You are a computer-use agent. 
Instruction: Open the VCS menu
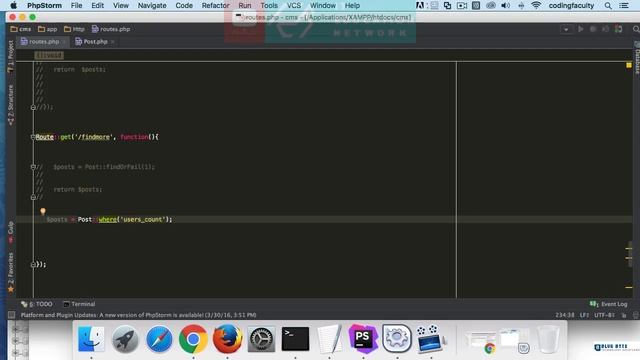293,6
